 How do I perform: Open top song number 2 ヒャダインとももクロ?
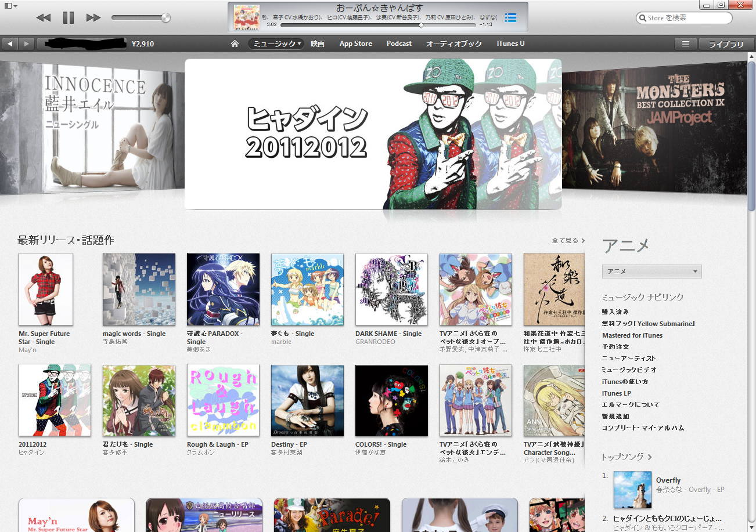coord(667,518)
